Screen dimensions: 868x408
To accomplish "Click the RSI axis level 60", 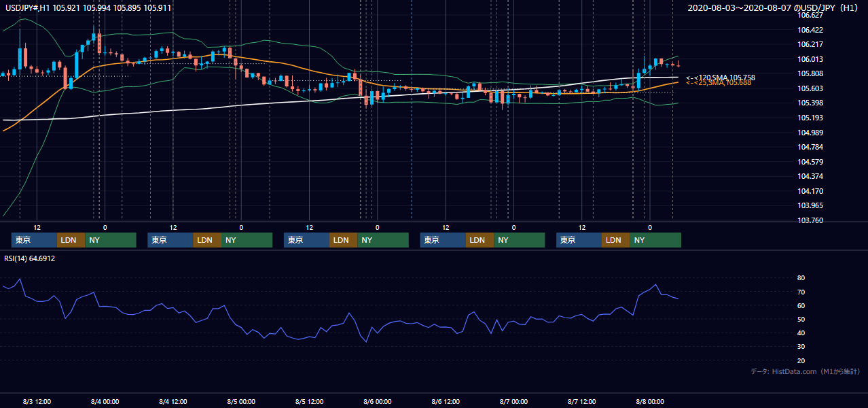I will (801, 305).
